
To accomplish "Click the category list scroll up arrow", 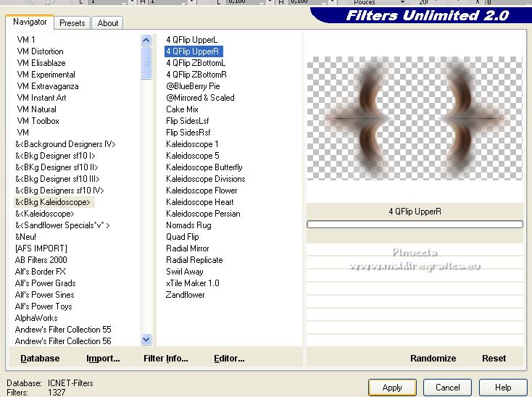I will point(146,41).
